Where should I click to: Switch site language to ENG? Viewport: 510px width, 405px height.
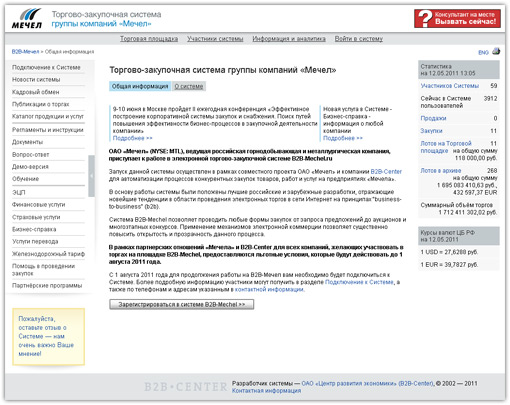483,53
